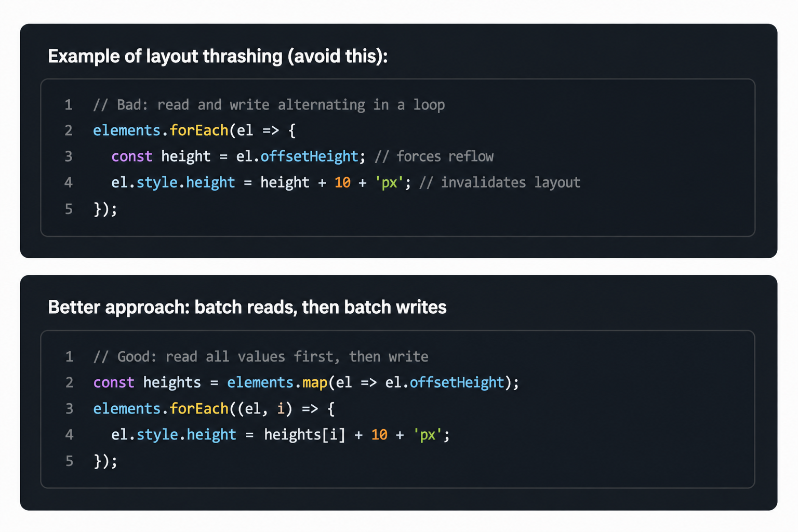Viewport: 798px width, 532px height.
Task: Click the comment '// forces reflow'
Action: click(434, 156)
